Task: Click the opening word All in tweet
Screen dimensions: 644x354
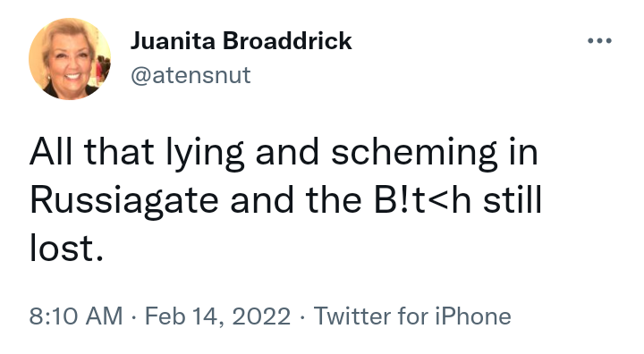Action: (51, 151)
